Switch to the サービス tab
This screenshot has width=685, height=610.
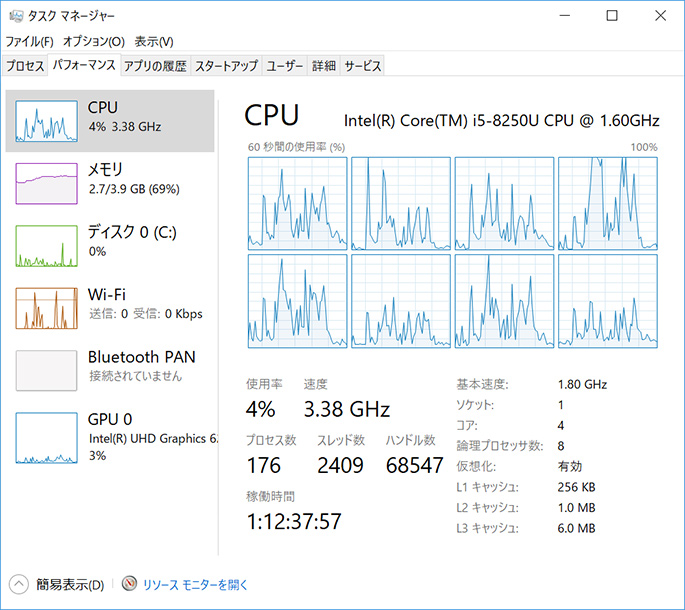tap(363, 66)
